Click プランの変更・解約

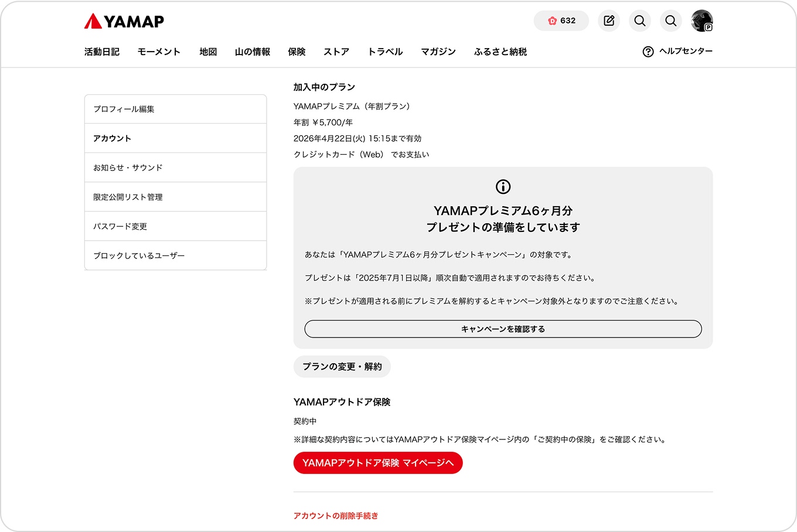342,366
